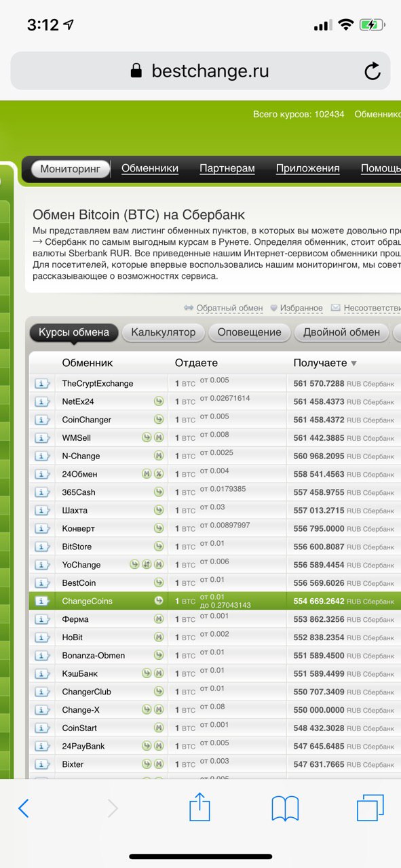Open info icon for TheCryptExchange row
This screenshot has width=401, height=868.
click(x=43, y=384)
